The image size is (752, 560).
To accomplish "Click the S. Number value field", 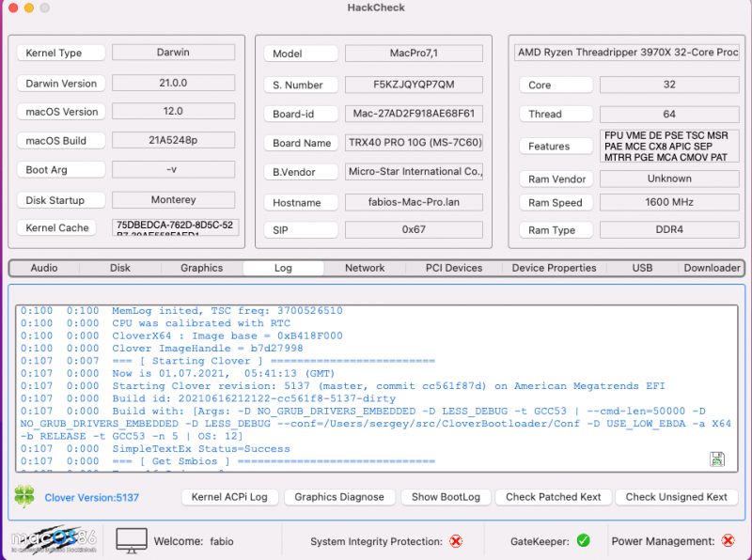I will [x=414, y=85].
